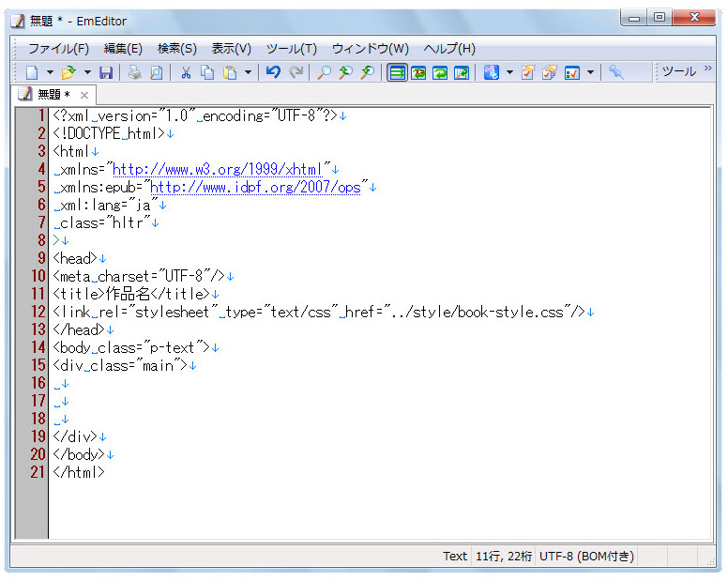Paste with clipboard icon
Viewport: 728px width, 581px height.
[x=230, y=72]
